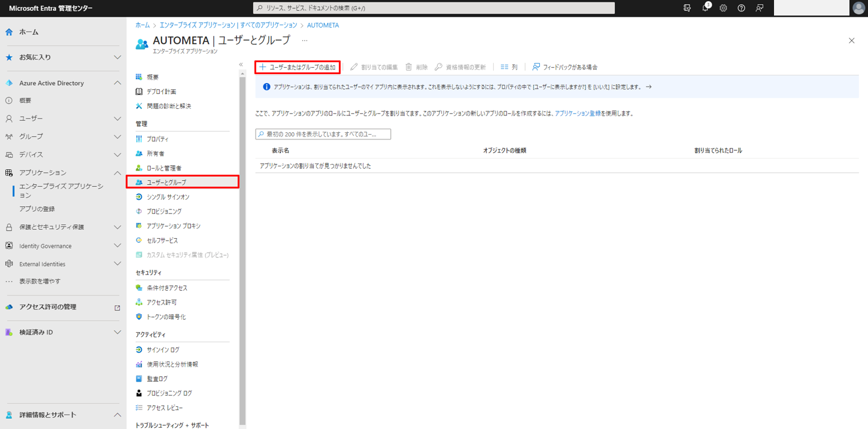Click the top search resources field
Screen dimensions: 868x429
tap(434, 8)
